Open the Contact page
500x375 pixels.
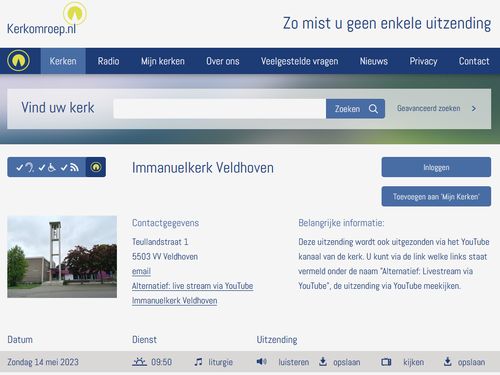[x=474, y=61]
